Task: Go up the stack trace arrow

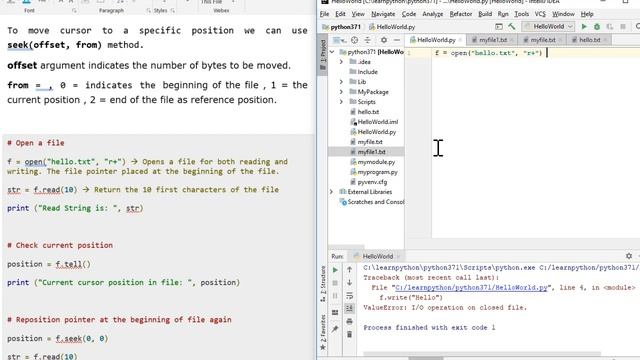Action: click(349, 270)
